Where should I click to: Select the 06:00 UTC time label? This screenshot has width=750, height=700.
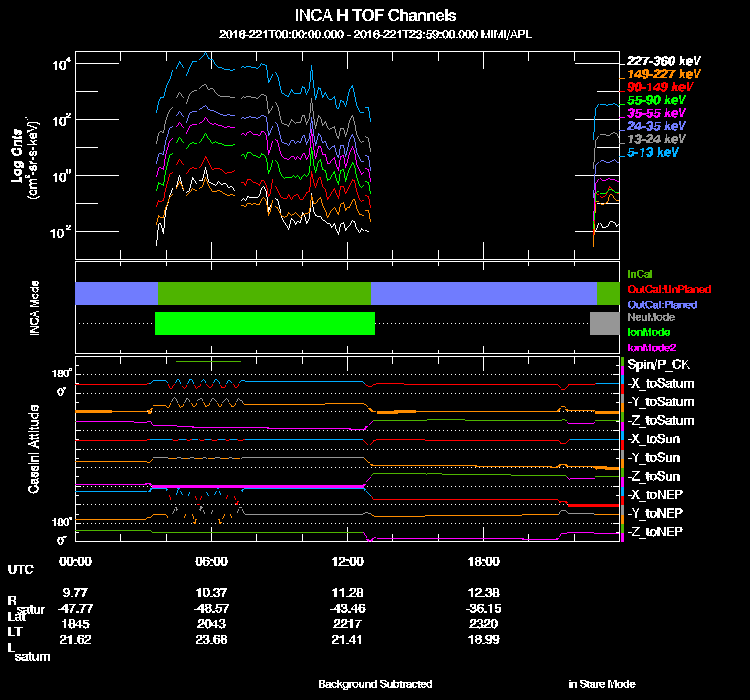click(x=212, y=561)
